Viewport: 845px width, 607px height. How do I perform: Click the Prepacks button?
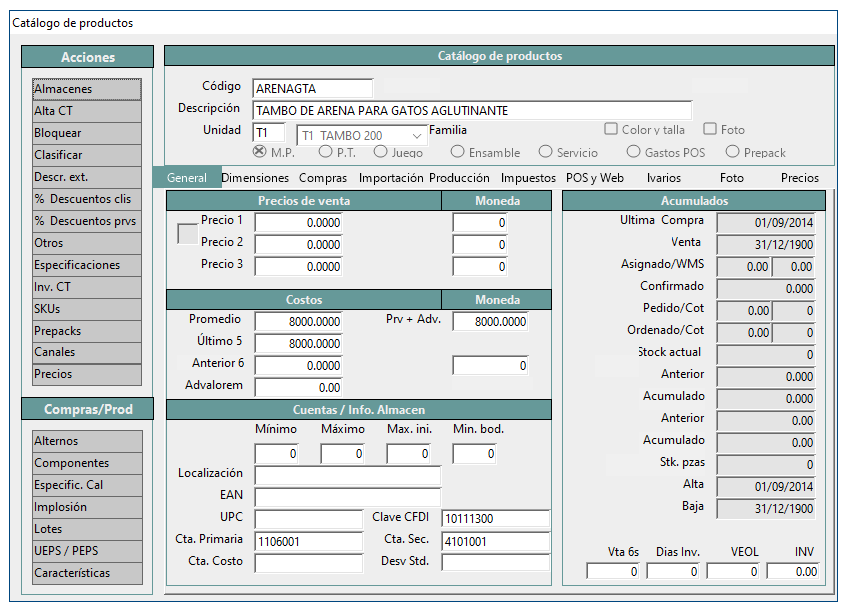(87, 331)
